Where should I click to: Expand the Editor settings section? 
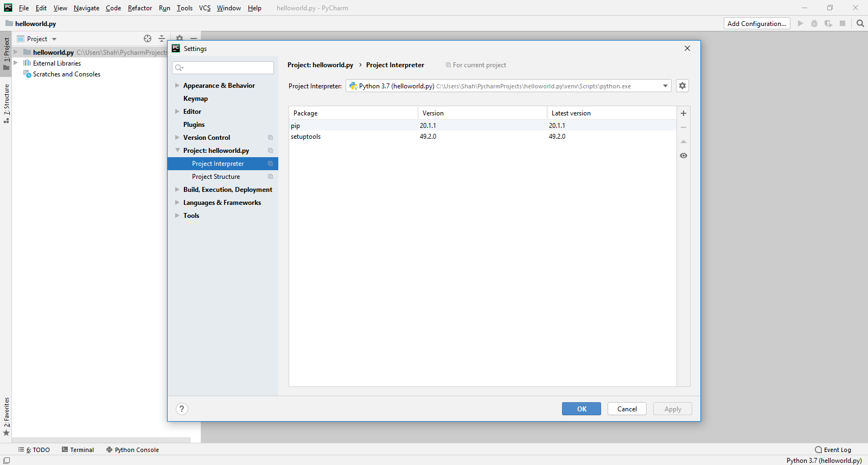point(177,112)
